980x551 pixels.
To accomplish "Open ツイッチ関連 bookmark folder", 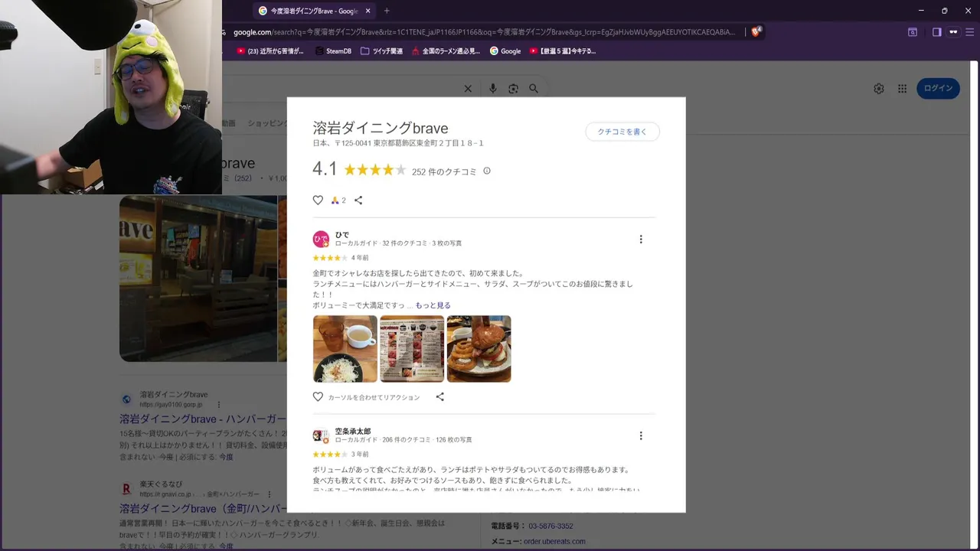I will click(x=381, y=51).
